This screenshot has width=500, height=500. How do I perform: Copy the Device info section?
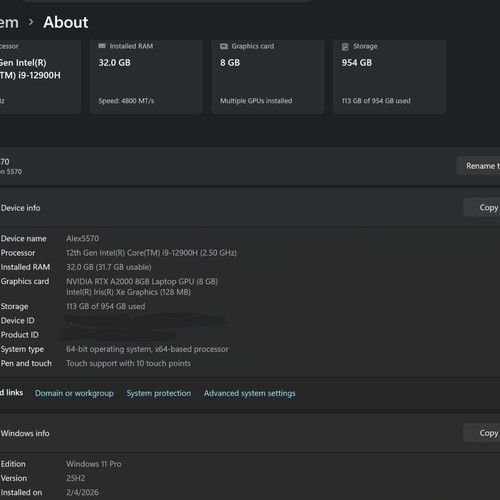(x=482, y=207)
